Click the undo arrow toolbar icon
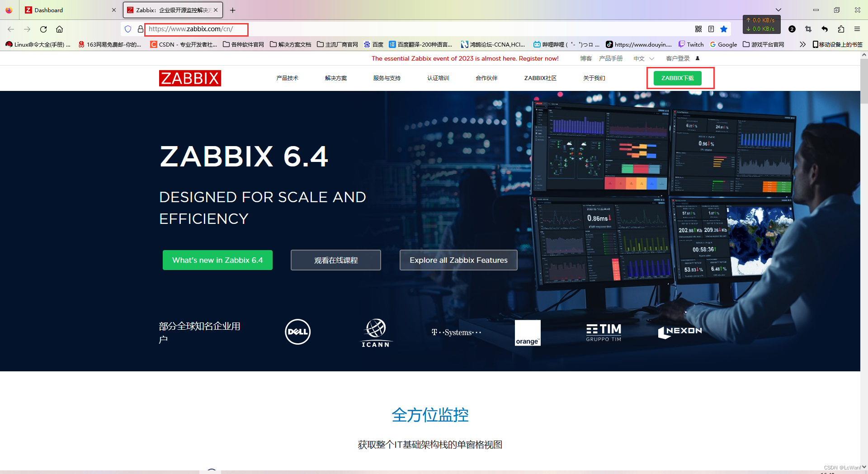This screenshot has height=474, width=868. pos(825,29)
